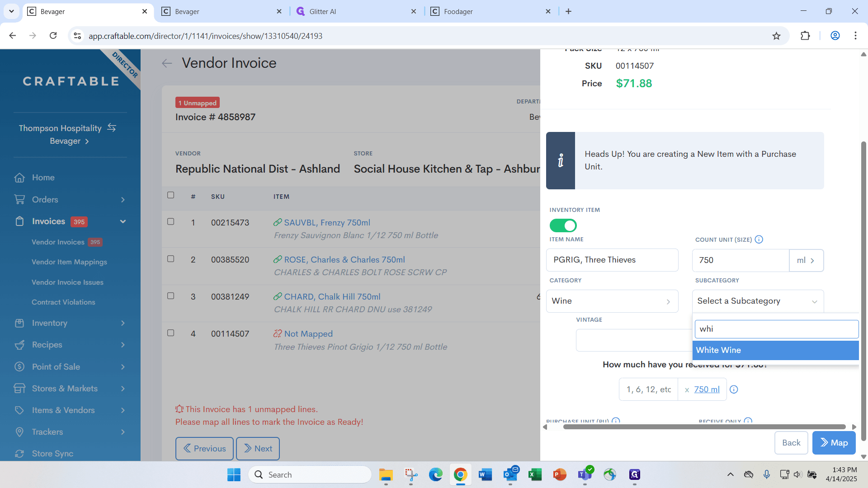Bookmark this page with the star icon
The image size is (868, 488).
click(776, 36)
